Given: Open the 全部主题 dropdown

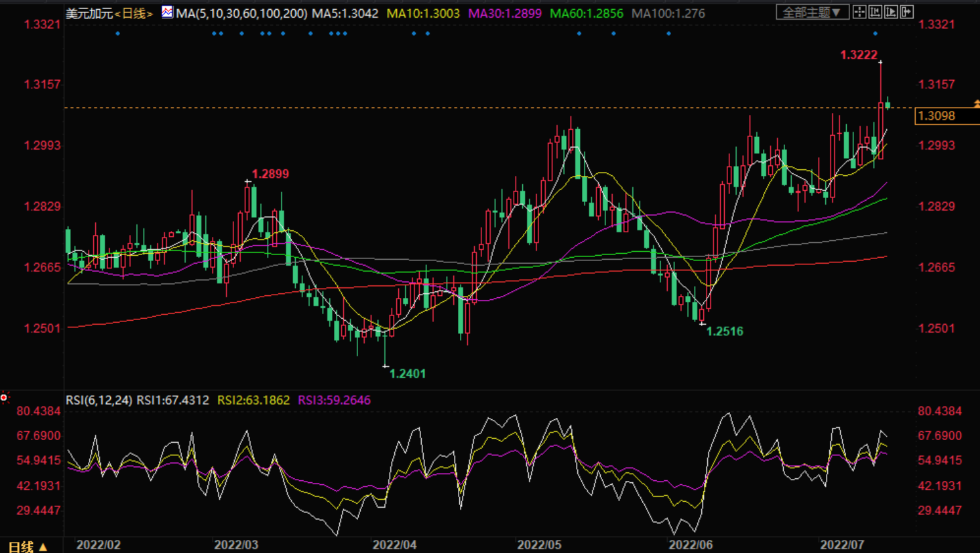Looking at the screenshot, I should (x=812, y=12).
